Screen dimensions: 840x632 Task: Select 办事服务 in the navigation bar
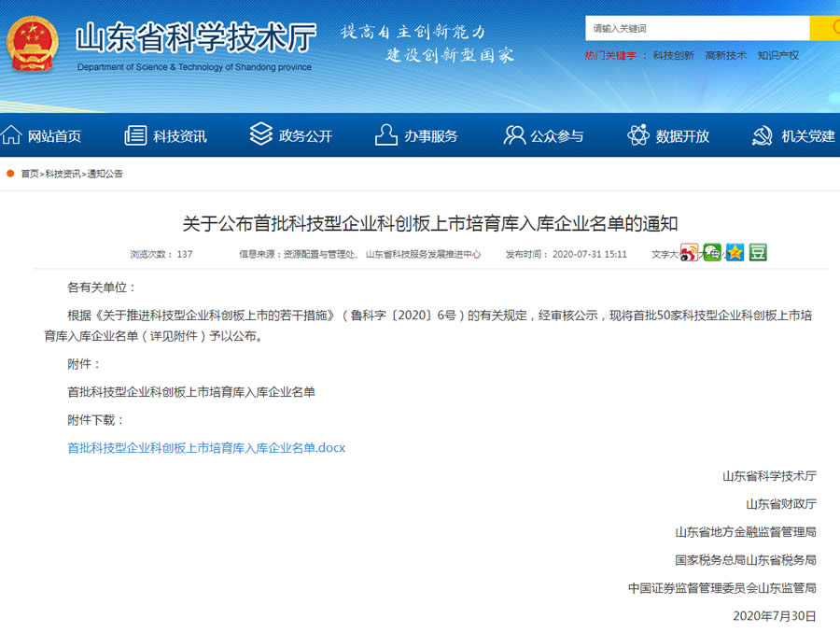point(416,136)
